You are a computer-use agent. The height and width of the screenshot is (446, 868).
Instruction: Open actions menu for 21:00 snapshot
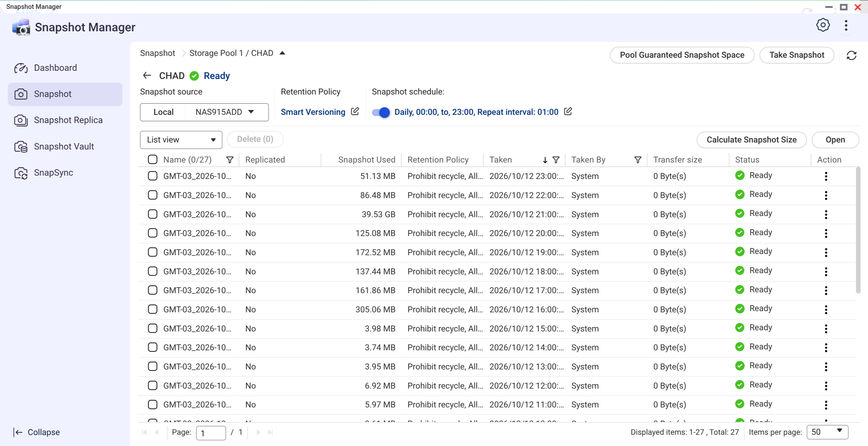coord(826,214)
